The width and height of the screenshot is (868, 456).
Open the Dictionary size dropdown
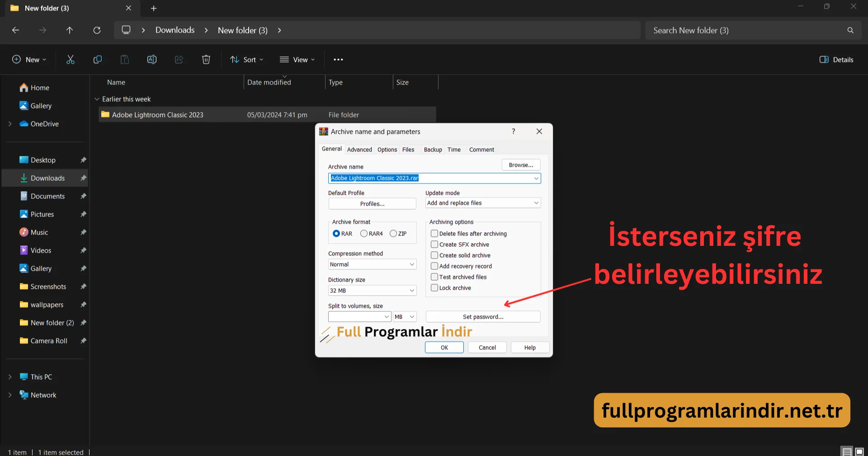pyautogui.click(x=372, y=291)
